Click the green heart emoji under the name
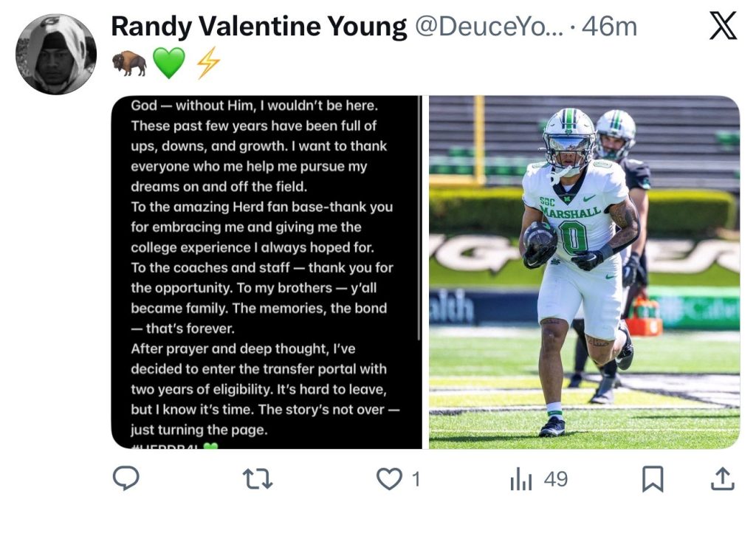This screenshot has width=756, height=536. coord(169,63)
